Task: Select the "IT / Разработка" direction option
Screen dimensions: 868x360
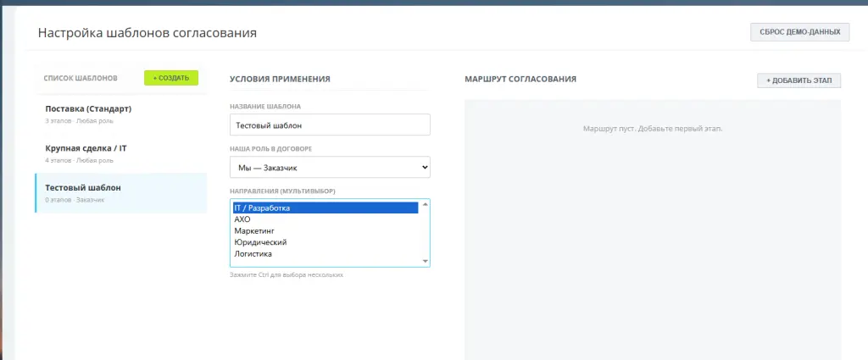Action: [x=325, y=208]
